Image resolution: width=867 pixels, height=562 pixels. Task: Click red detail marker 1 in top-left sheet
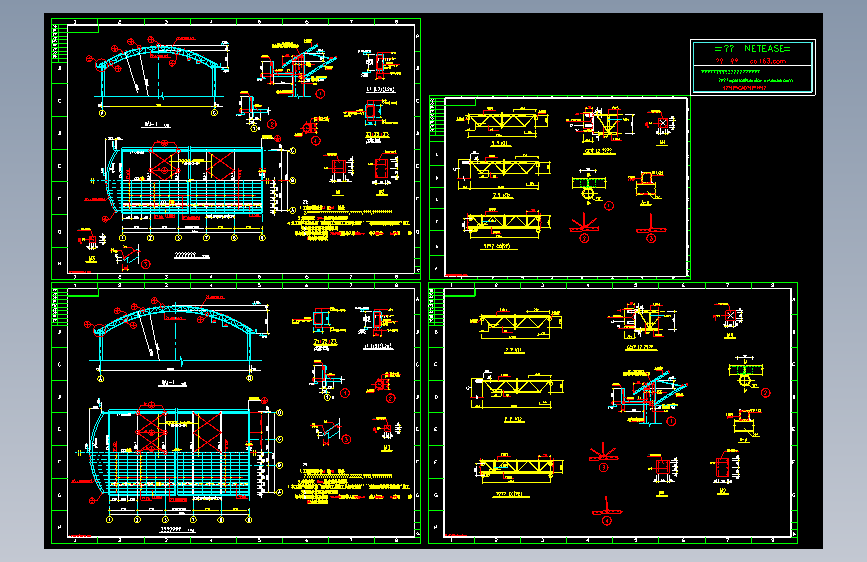tap(320, 94)
